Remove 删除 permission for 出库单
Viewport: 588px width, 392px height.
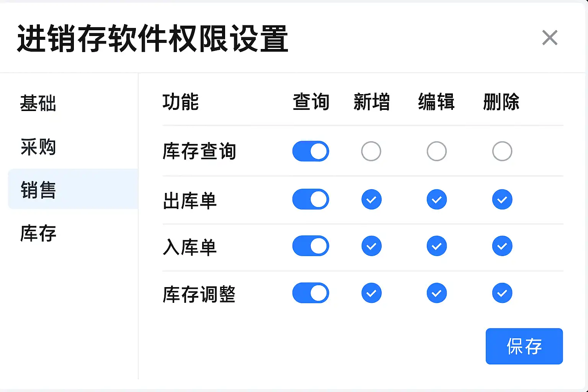(x=502, y=199)
